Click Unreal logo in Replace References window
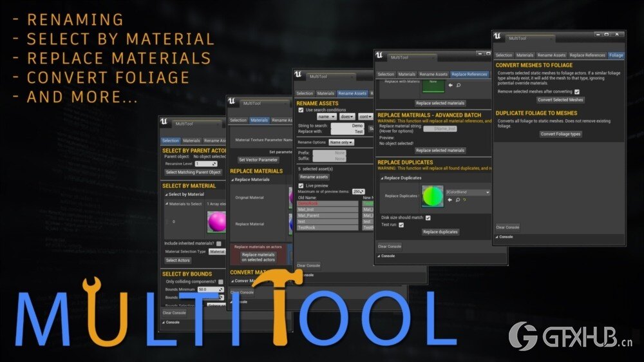This screenshot has width=644, height=362. [379, 55]
